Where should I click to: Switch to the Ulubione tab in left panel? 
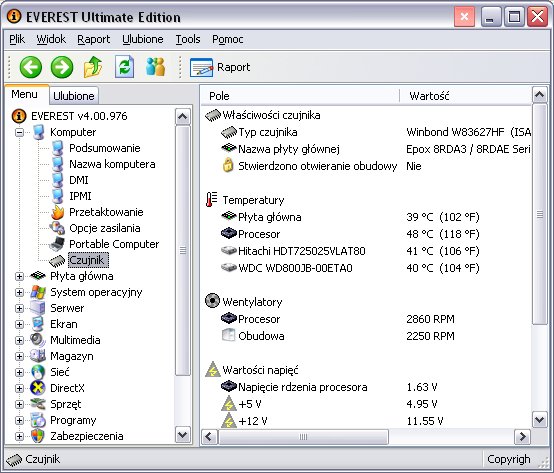(73, 96)
